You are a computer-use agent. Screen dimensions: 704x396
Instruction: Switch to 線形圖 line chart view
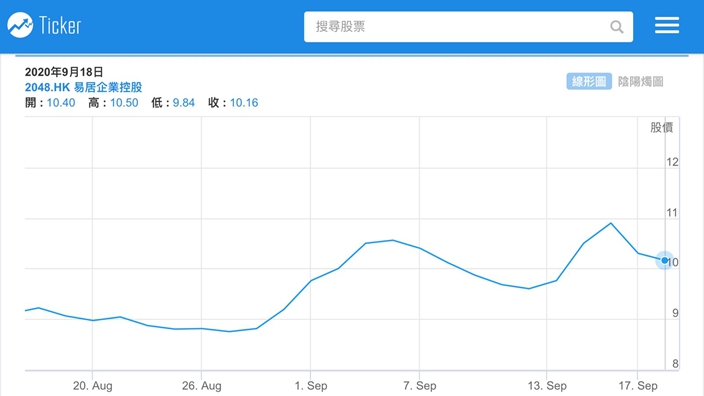(589, 81)
